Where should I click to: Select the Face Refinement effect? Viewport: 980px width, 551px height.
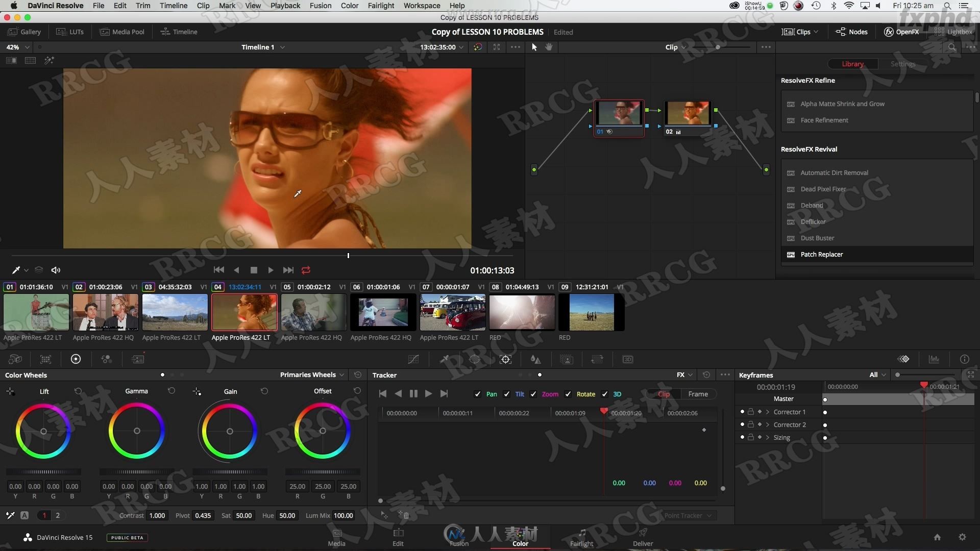click(824, 120)
